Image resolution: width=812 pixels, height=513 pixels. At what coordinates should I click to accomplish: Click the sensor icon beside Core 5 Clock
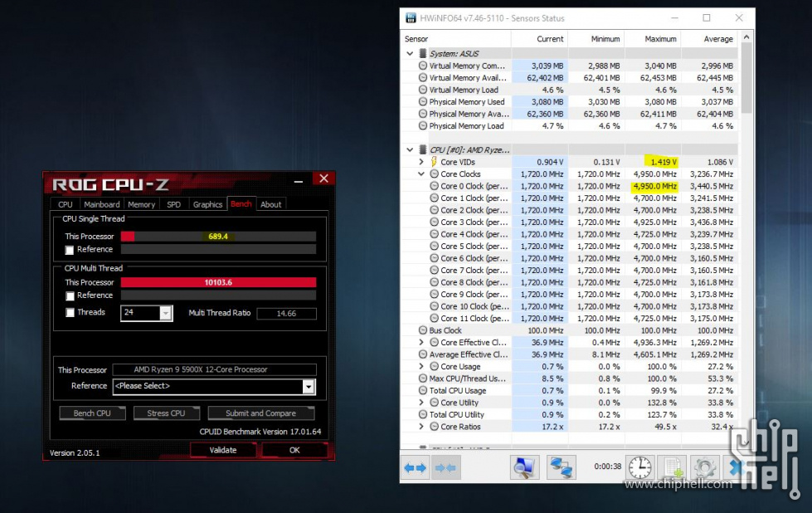(x=434, y=247)
